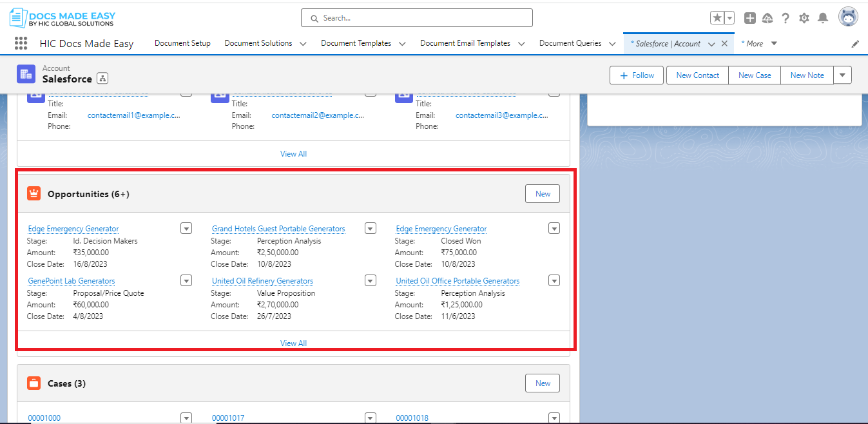Open case number 00001000
Image resolution: width=868 pixels, height=424 pixels.
[44, 418]
